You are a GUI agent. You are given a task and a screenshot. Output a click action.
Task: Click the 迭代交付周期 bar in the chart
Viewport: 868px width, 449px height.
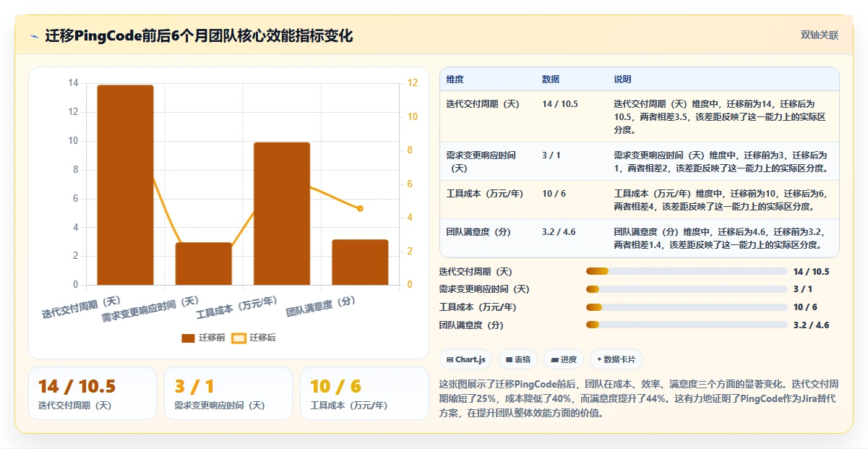point(126,185)
